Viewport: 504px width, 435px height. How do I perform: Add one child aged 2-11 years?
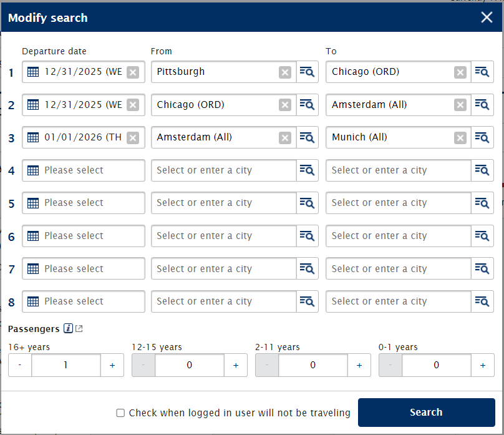coord(359,366)
